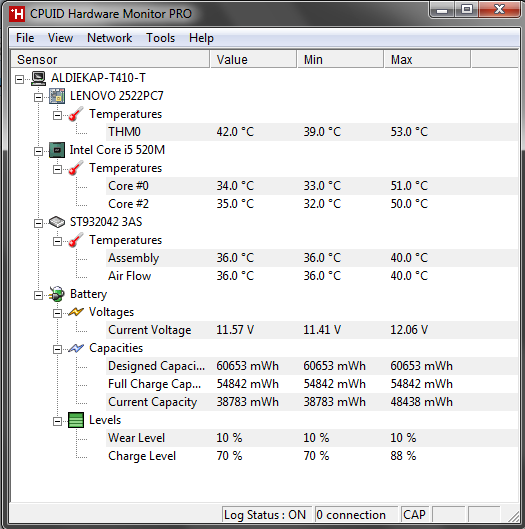This screenshot has height=529, width=525.
Task: Click the battery plug icon beside Battery
Action: [57, 294]
